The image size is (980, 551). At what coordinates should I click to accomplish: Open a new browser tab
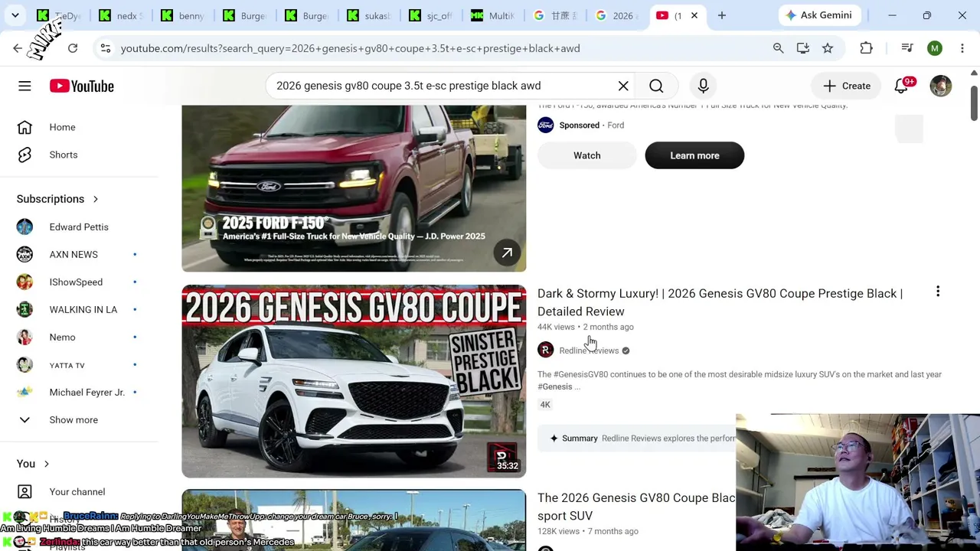click(x=721, y=15)
